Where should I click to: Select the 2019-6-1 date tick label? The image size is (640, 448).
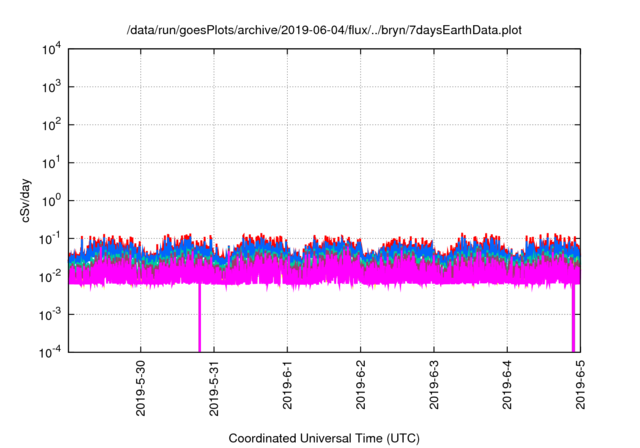point(287,385)
